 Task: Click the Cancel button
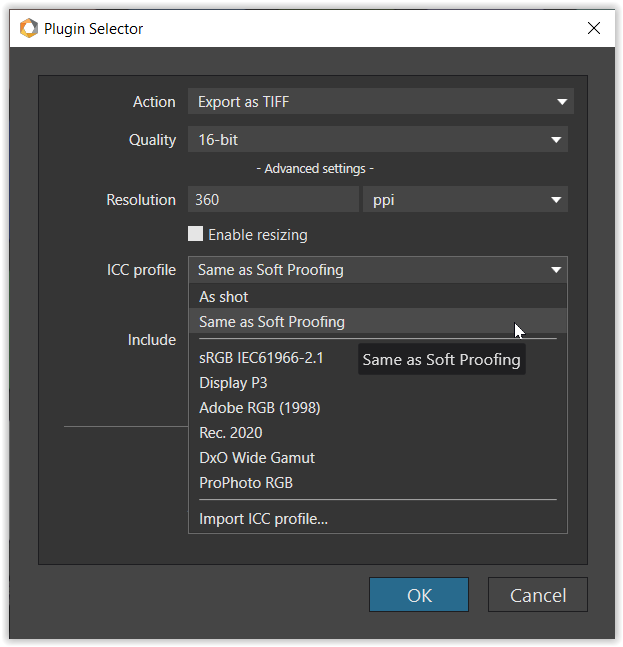(538, 595)
